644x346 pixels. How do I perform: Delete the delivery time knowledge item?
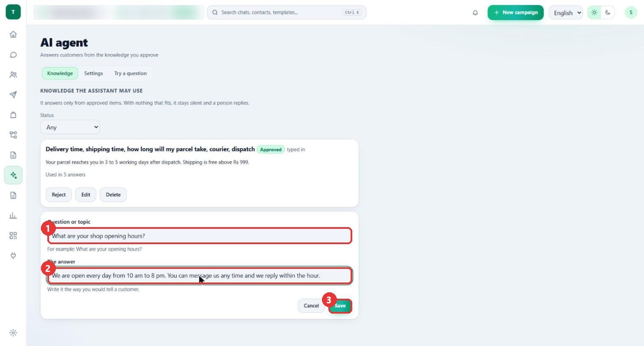point(113,195)
